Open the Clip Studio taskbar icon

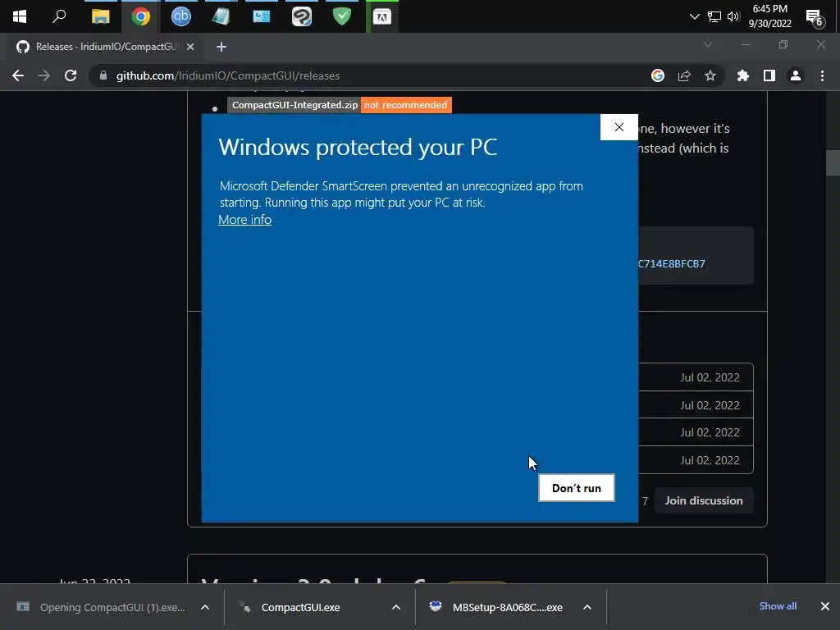302,16
